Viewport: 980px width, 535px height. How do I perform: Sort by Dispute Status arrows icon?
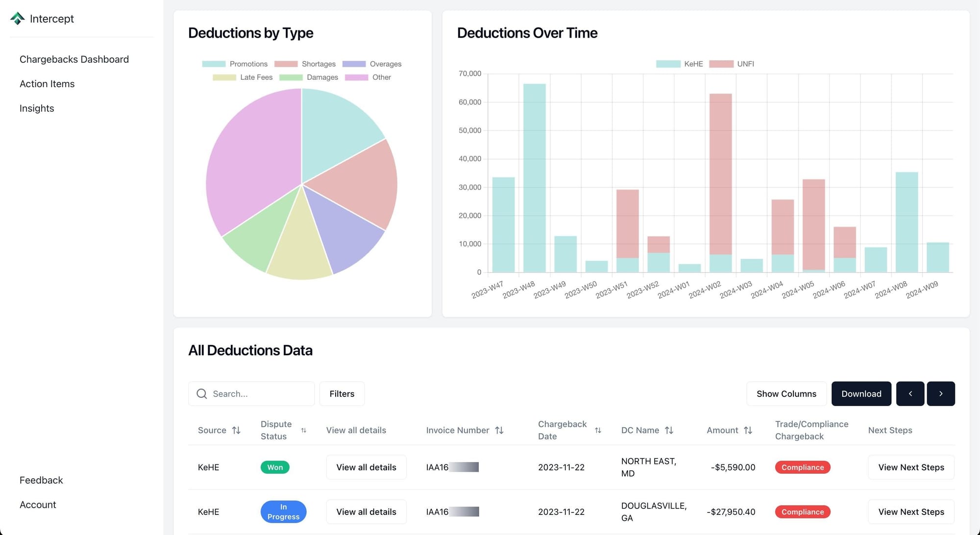click(x=304, y=430)
